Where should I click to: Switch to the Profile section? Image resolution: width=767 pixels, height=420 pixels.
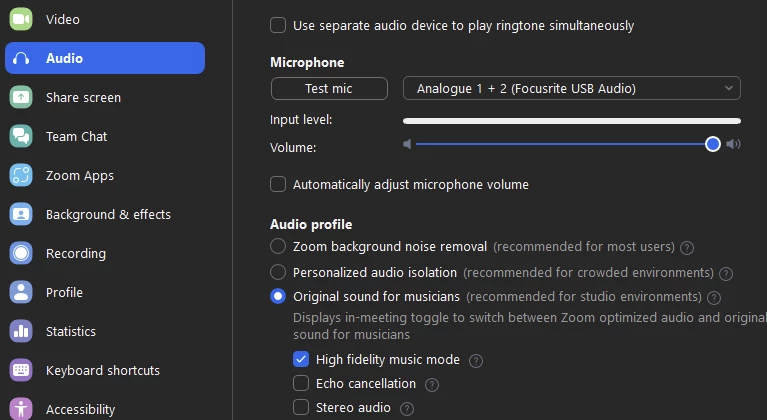click(x=105, y=292)
